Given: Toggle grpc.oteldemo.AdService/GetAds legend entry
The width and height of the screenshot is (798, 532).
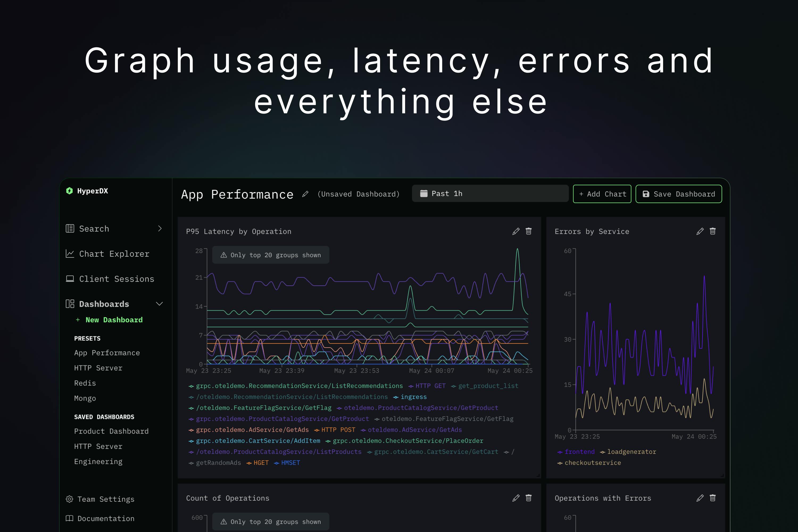Looking at the screenshot, I should tap(249, 430).
